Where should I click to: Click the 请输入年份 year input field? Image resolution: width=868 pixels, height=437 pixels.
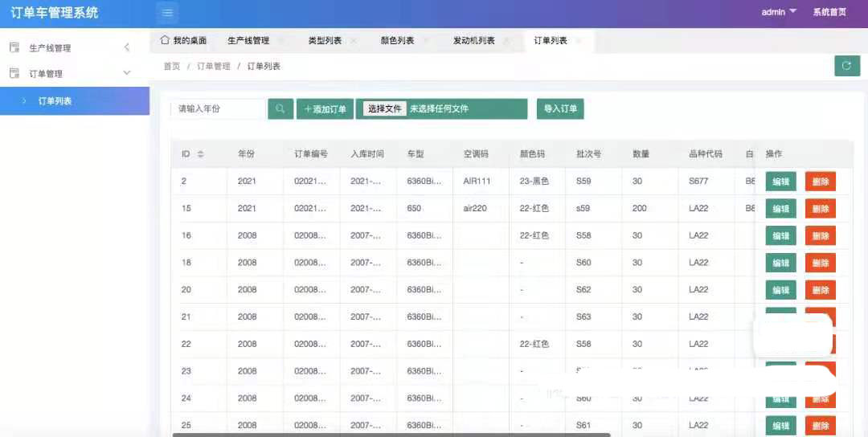(217, 109)
